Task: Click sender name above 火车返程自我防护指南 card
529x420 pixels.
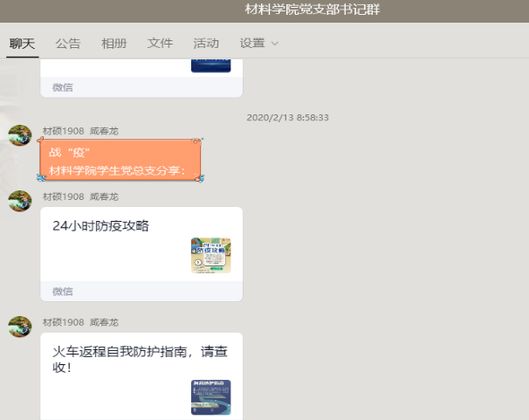Action: click(80, 322)
